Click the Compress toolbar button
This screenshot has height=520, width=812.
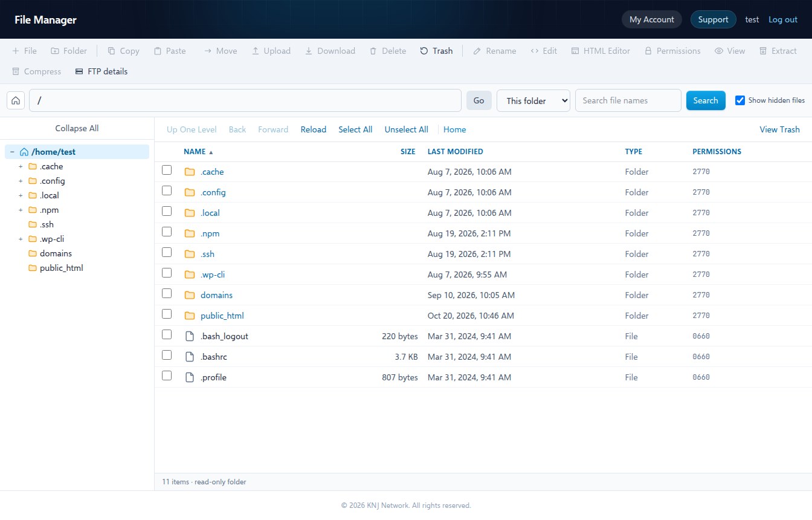(x=37, y=71)
